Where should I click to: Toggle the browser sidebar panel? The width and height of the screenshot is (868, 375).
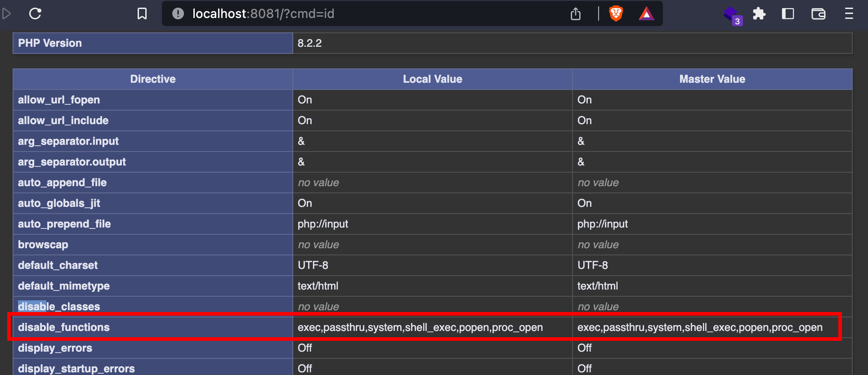click(788, 13)
